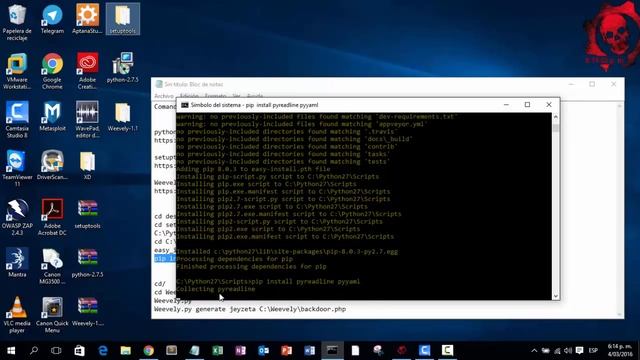Open the AptanaStu... desktop shortcut

click(87, 19)
